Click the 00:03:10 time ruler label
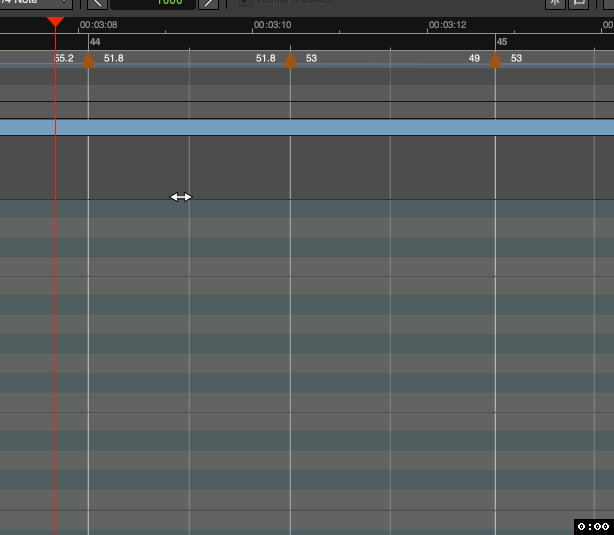The width and height of the screenshot is (614, 535). pyautogui.click(x=273, y=25)
